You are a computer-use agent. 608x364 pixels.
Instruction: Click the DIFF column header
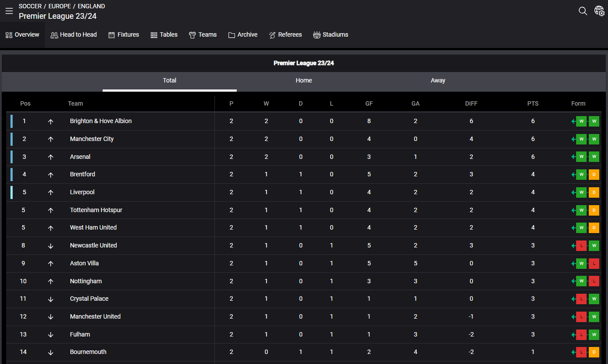click(471, 103)
